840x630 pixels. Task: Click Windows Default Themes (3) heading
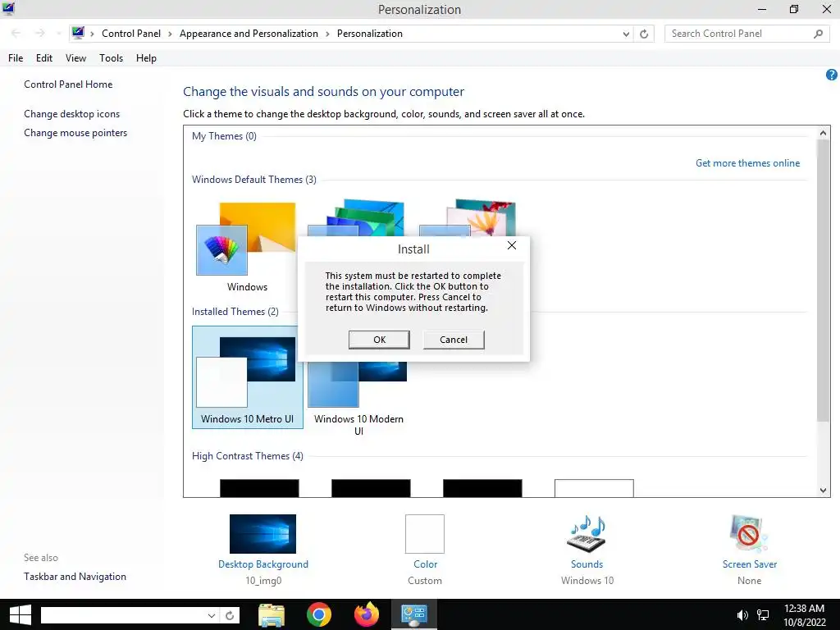coord(254,180)
